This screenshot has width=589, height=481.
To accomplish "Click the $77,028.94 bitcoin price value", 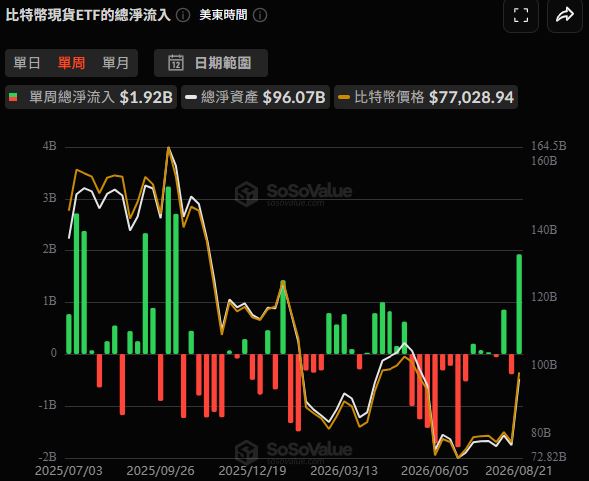I will [471, 97].
